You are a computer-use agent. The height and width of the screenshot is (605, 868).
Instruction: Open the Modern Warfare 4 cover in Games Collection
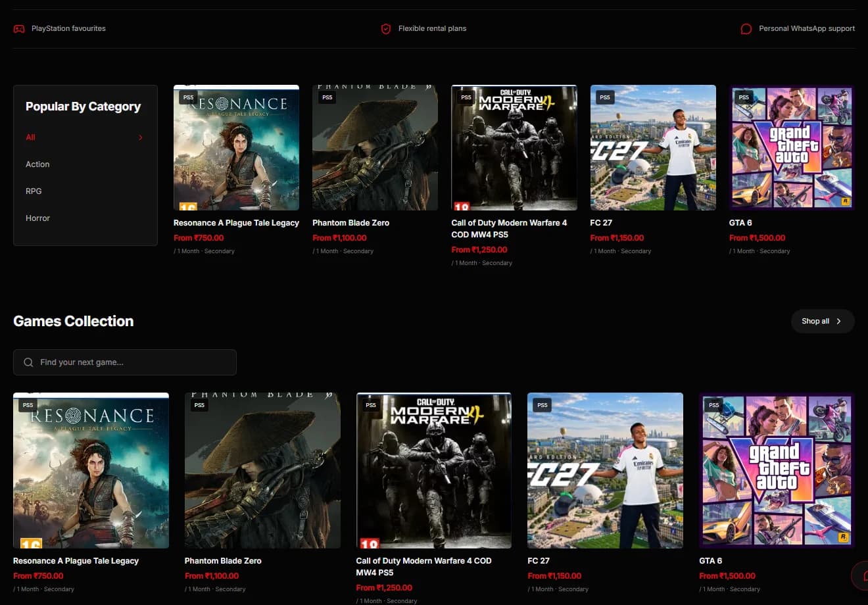tap(434, 471)
